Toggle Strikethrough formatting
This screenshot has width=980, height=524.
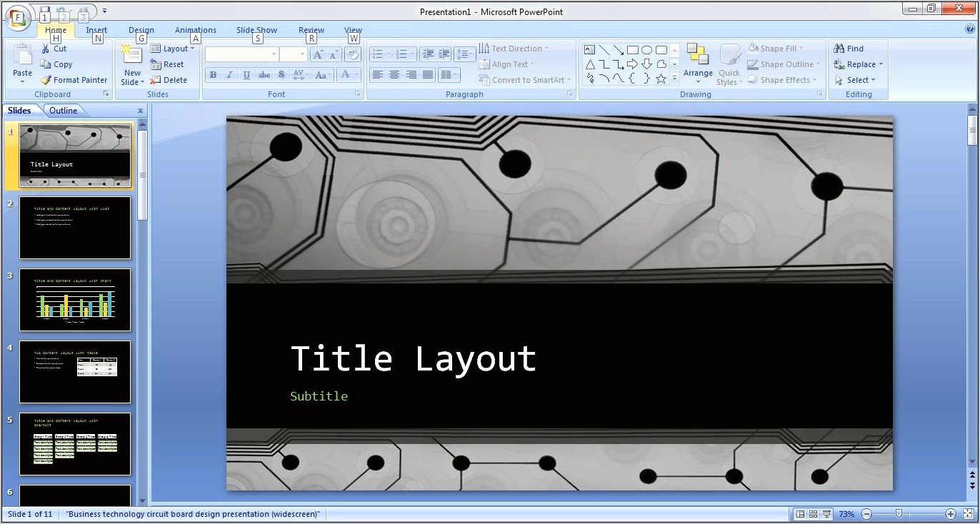point(264,75)
